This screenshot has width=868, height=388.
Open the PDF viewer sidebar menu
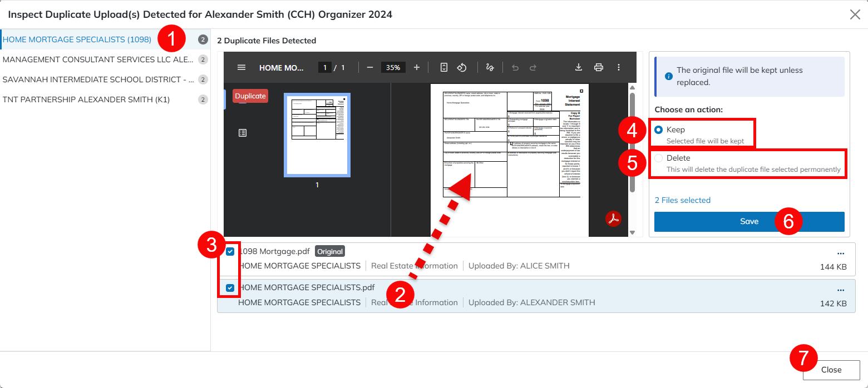[241, 67]
